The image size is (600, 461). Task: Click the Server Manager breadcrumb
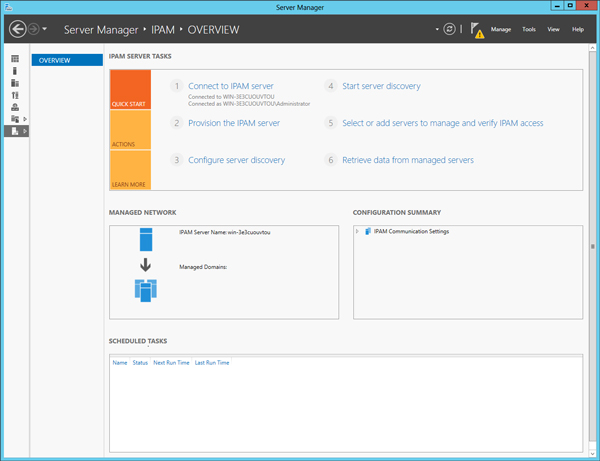(x=101, y=30)
